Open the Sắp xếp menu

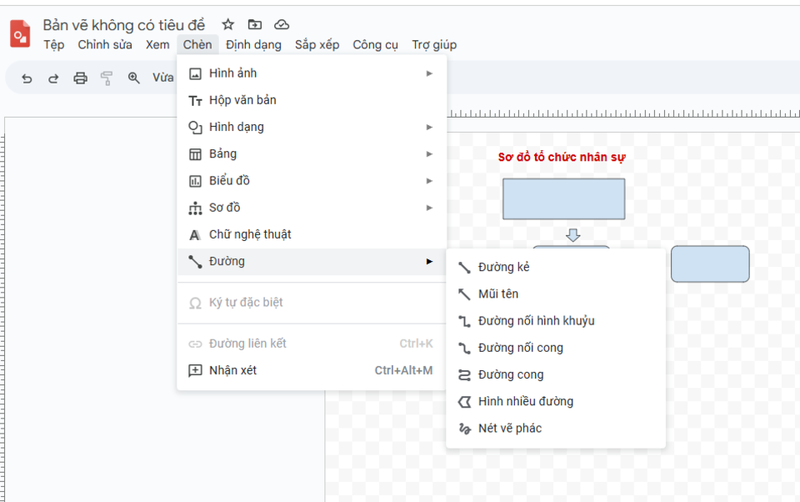tap(317, 45)
